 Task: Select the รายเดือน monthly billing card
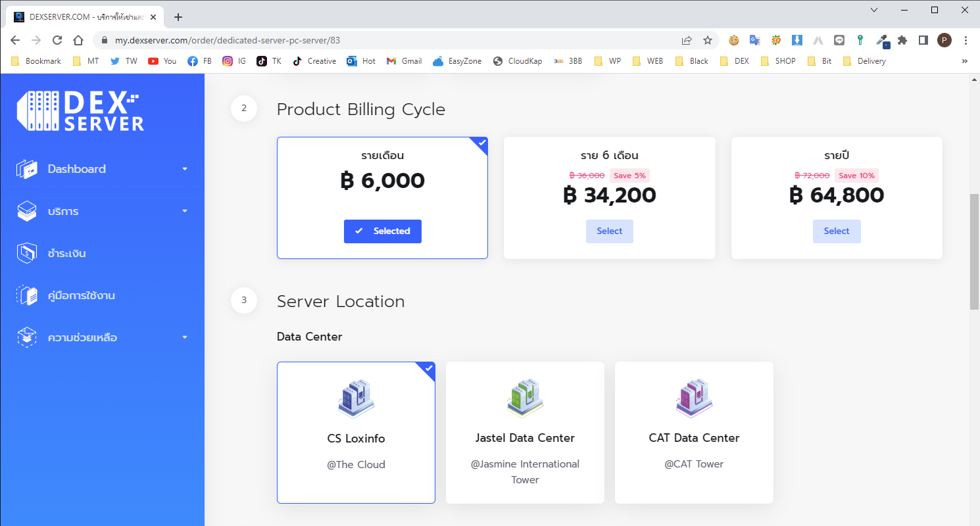pyautogui.click(x=382, y=197)
